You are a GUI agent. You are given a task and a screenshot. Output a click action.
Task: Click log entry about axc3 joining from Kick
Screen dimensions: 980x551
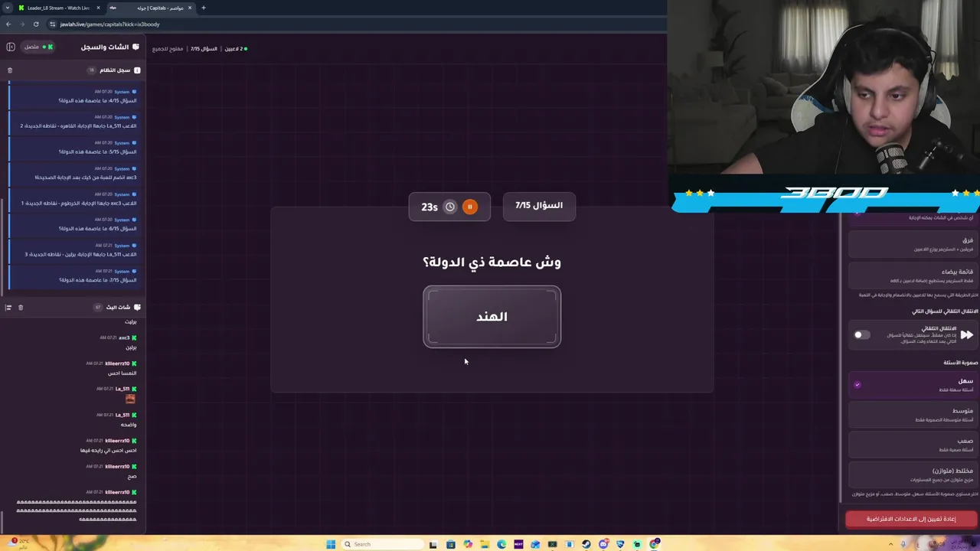click(x=74, y=173)
